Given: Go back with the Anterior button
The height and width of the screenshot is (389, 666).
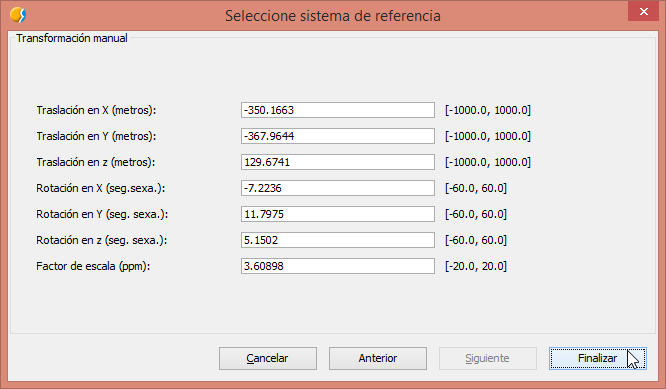Looking at the screenshot, I should pos(378,358).
